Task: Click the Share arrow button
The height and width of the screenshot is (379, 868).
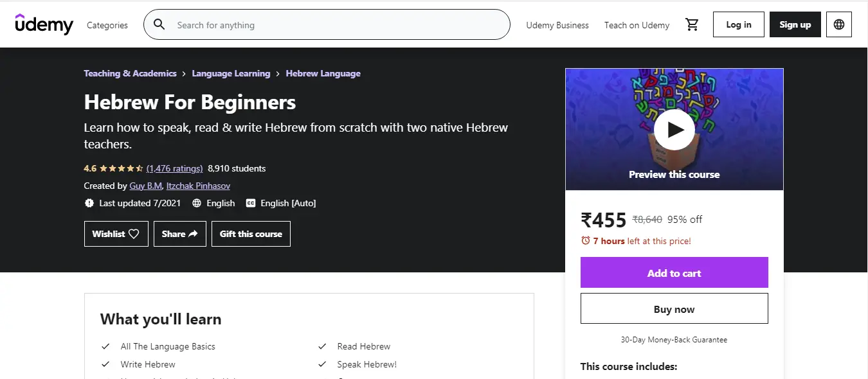Action: [179, 234]
